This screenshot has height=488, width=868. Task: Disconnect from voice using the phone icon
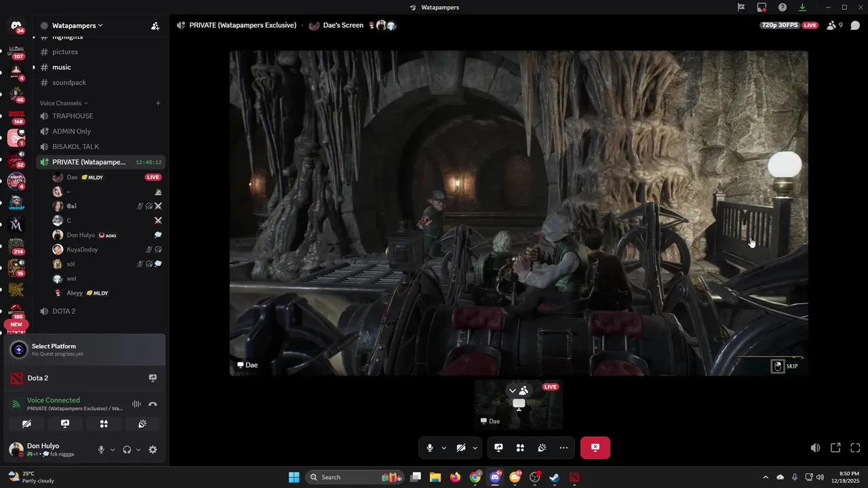[x=153, y=404]
